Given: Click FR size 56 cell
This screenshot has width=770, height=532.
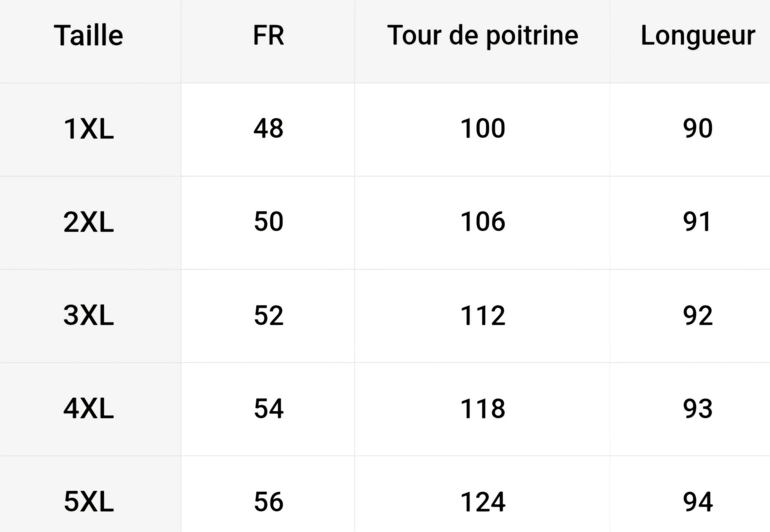Looking at the screenshot, I should coord(268,502).
